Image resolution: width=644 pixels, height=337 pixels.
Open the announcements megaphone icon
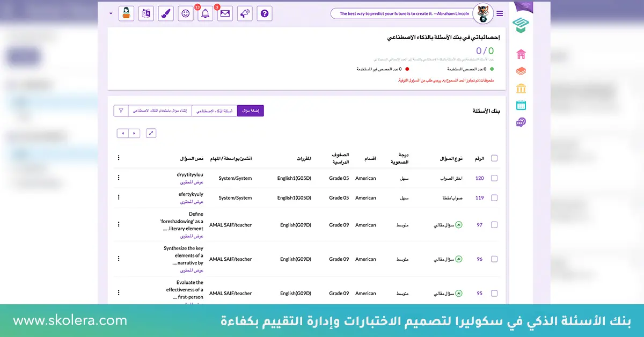coord(245,13)
